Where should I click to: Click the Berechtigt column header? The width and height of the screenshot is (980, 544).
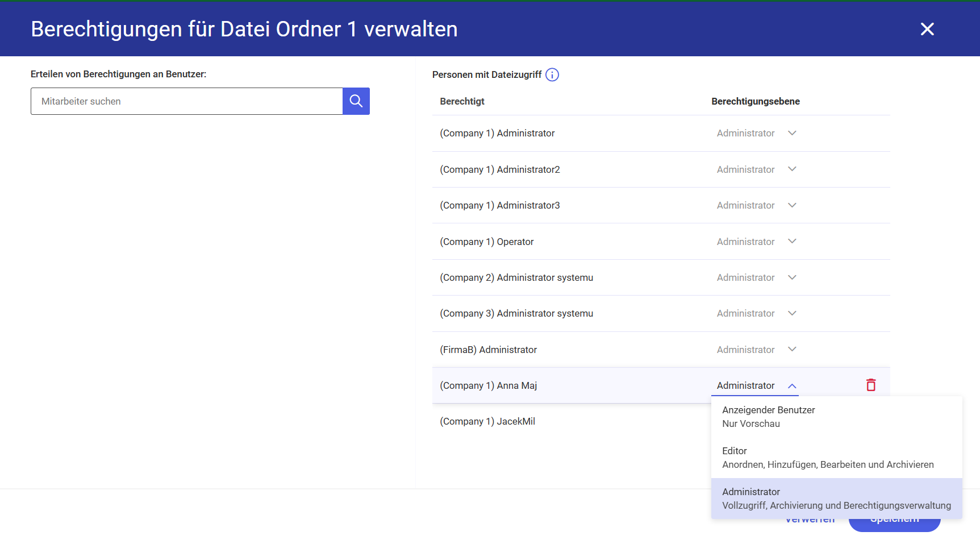coord(462,101)
